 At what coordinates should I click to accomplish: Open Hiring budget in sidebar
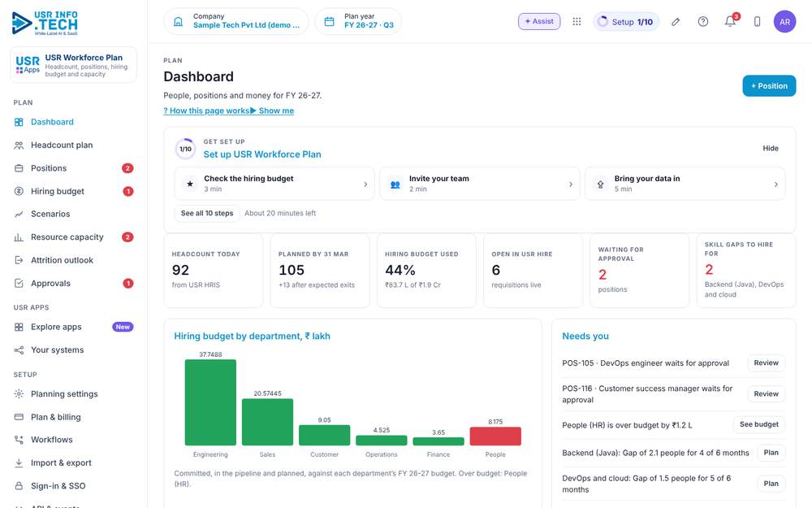(x=74, y=191)
